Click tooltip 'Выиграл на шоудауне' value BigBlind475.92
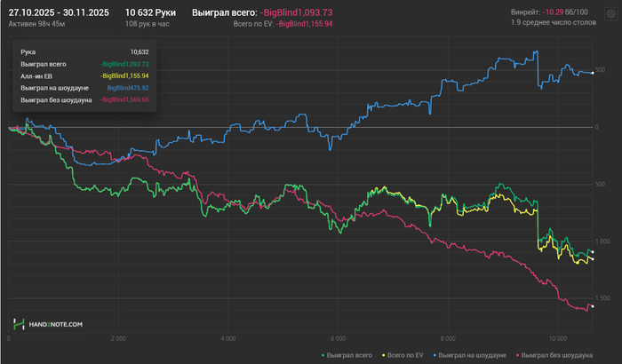 tap(128, 88)
